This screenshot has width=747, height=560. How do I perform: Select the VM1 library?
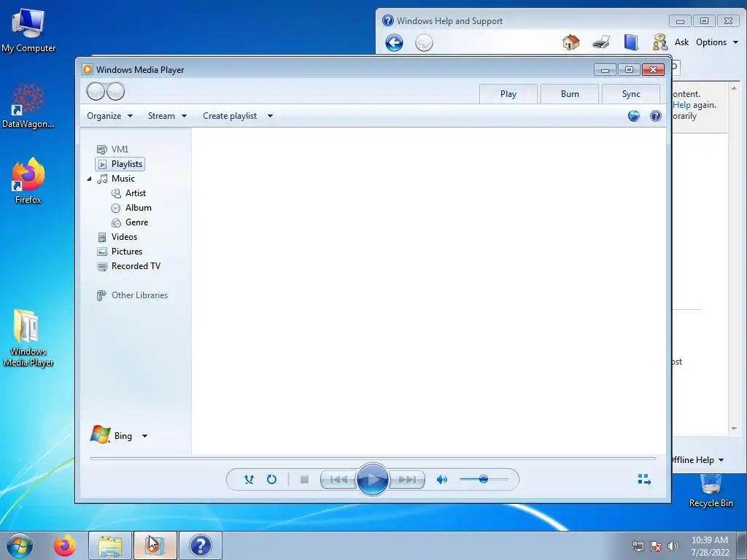tap(113, 149)
